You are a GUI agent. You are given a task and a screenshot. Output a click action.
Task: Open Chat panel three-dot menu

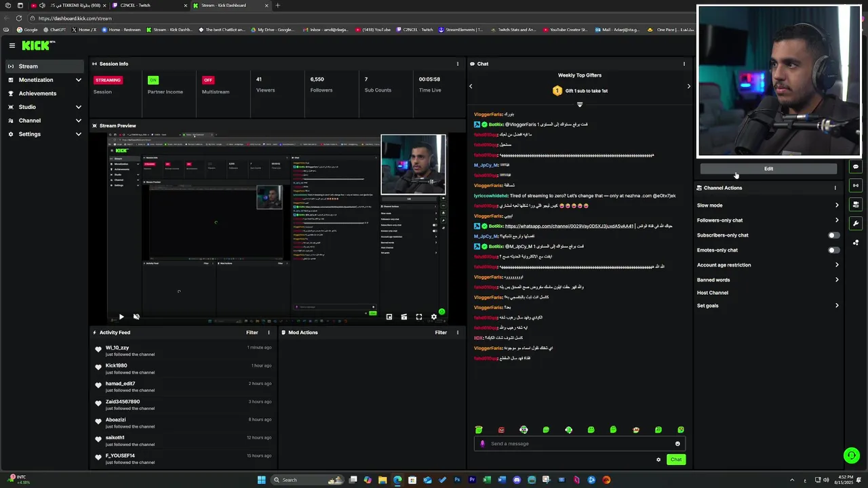coord(684,64)
